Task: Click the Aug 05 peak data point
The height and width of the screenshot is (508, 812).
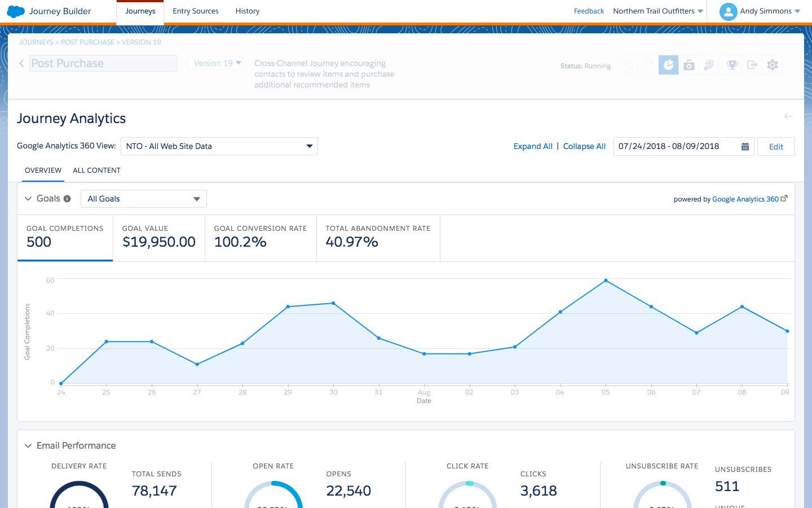Action: (x=606, y=281)
